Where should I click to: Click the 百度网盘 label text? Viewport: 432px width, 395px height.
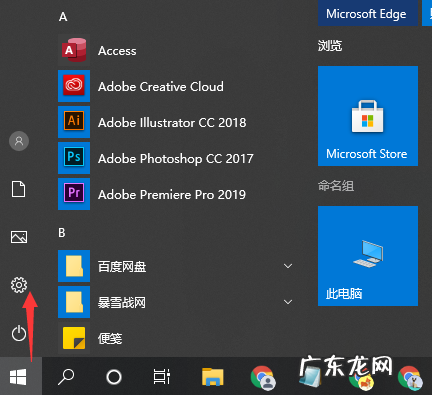[122, 267]
